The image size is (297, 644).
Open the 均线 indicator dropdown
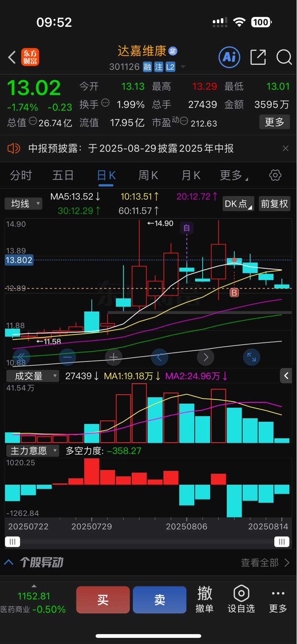click(24, 203)
